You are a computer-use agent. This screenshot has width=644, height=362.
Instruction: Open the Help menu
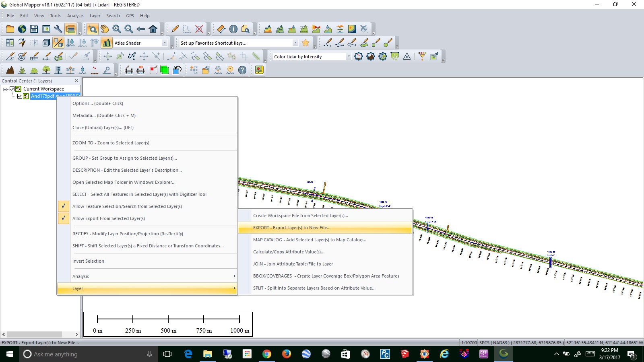click(145, 16)
